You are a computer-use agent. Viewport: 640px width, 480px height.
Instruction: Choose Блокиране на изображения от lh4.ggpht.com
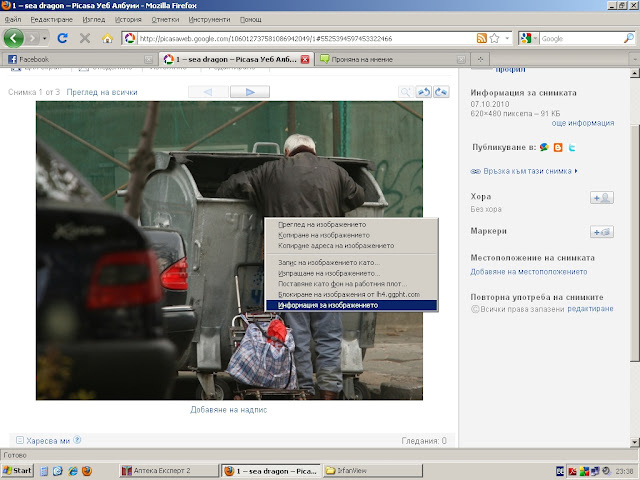point(351,294)
